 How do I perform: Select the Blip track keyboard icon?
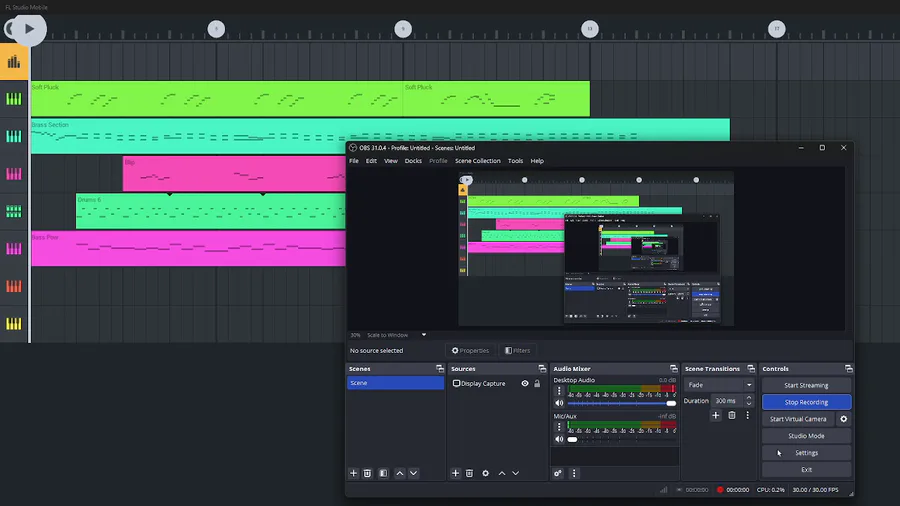[x=14, y=173]
